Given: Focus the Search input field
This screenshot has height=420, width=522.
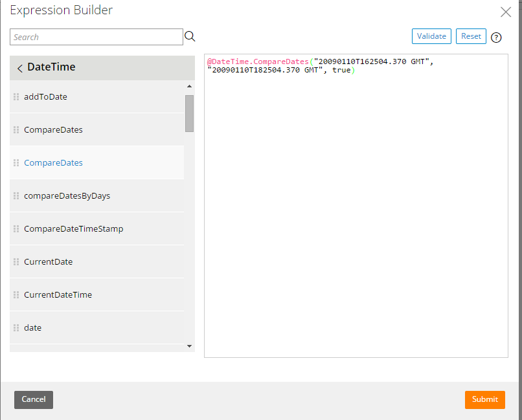Looking at the screenshot, I should point(96,37).
